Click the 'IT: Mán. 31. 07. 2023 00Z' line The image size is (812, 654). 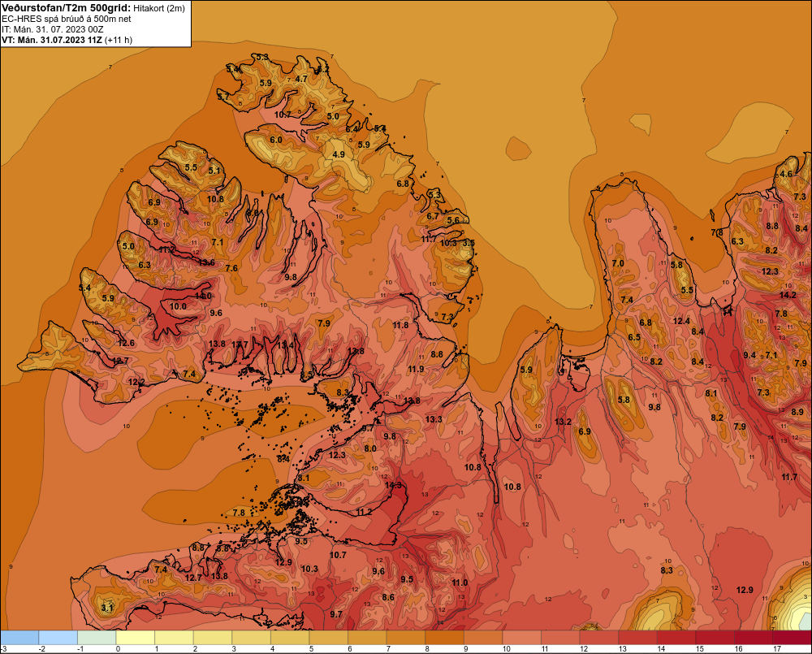coord(52,29)
